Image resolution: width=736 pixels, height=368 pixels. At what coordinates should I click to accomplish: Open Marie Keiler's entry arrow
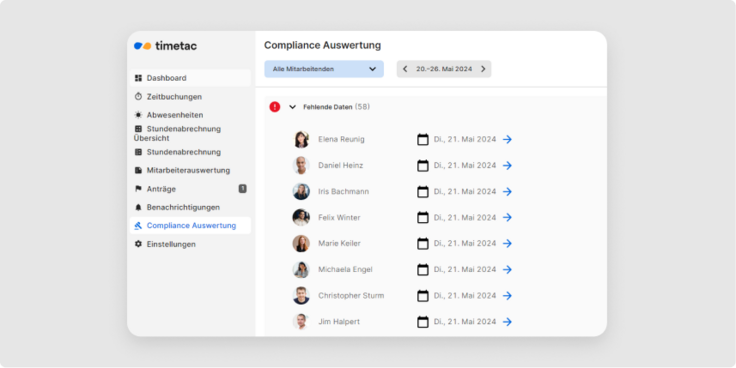(x=507, y=244)
